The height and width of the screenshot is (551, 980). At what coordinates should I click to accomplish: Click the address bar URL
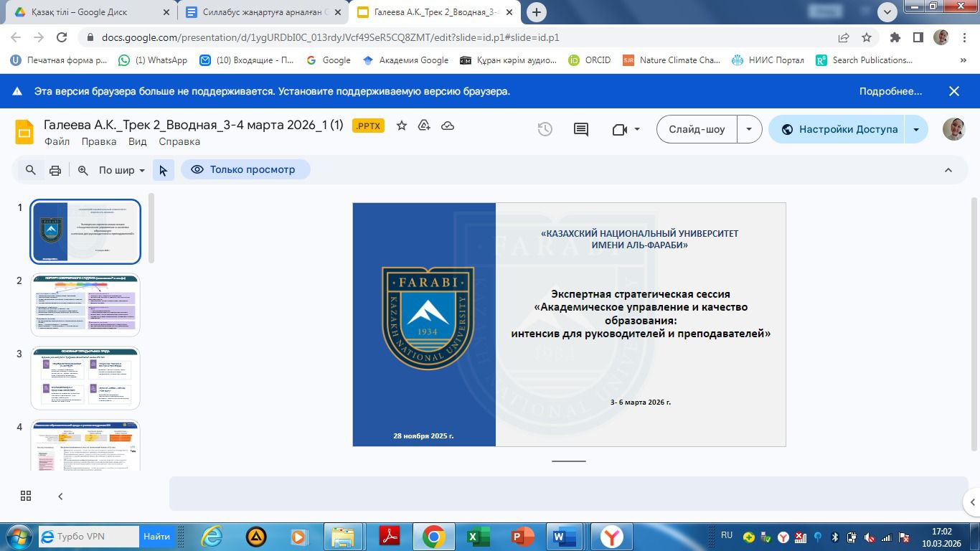pos(330,38)
